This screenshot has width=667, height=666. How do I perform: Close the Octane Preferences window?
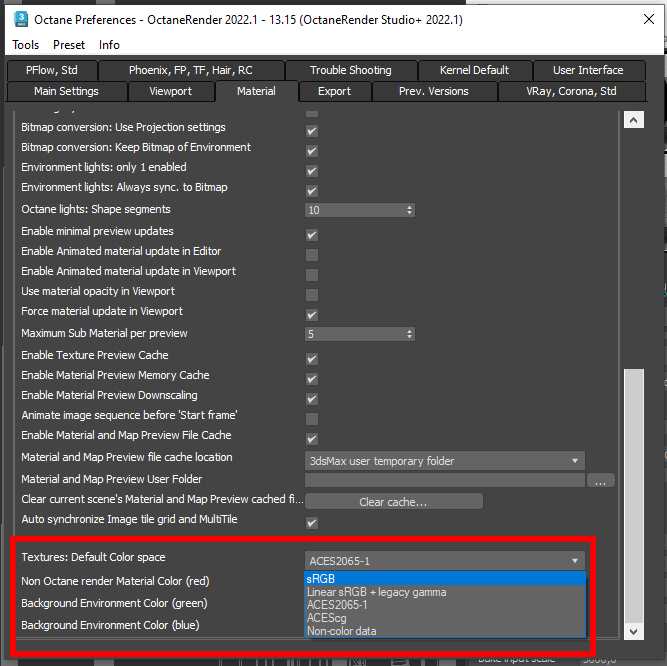coord(649,19)
